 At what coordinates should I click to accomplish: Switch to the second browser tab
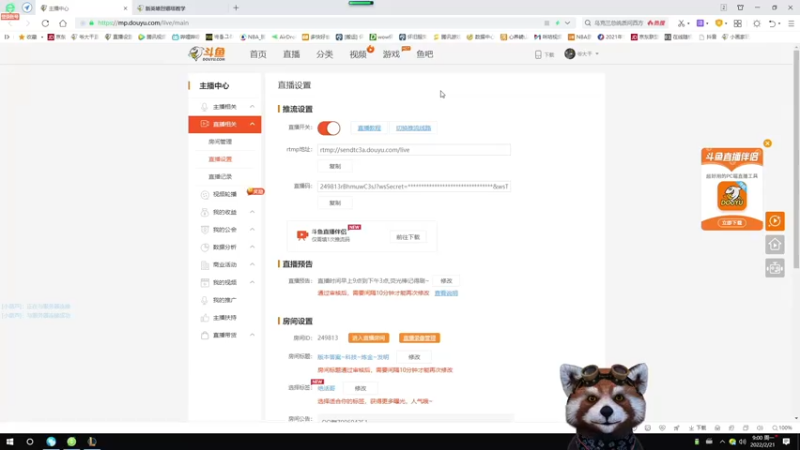180,8
